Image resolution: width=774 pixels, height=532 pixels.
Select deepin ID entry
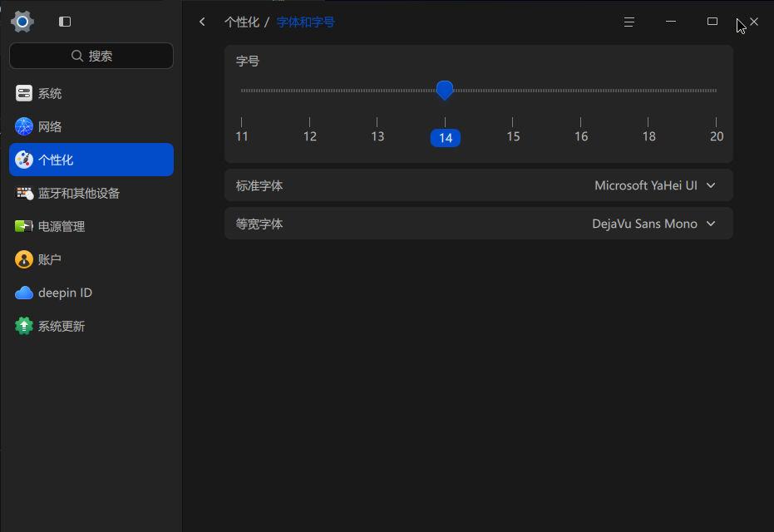tap(91, 293)
